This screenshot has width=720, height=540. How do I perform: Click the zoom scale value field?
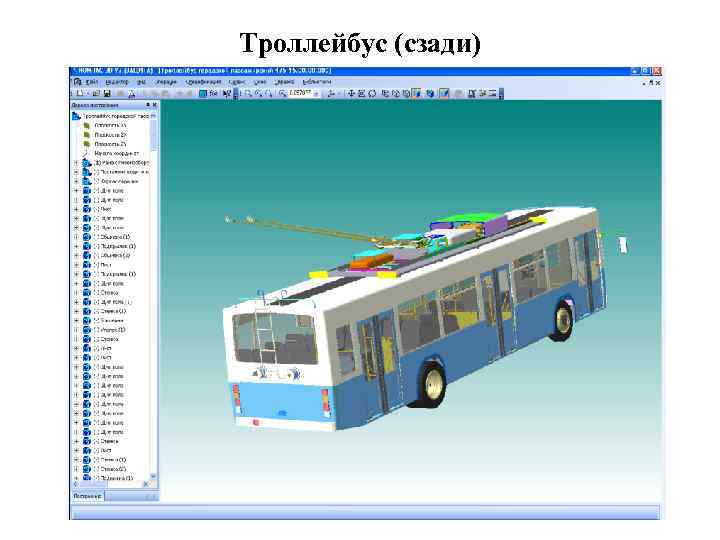(300, 93)
